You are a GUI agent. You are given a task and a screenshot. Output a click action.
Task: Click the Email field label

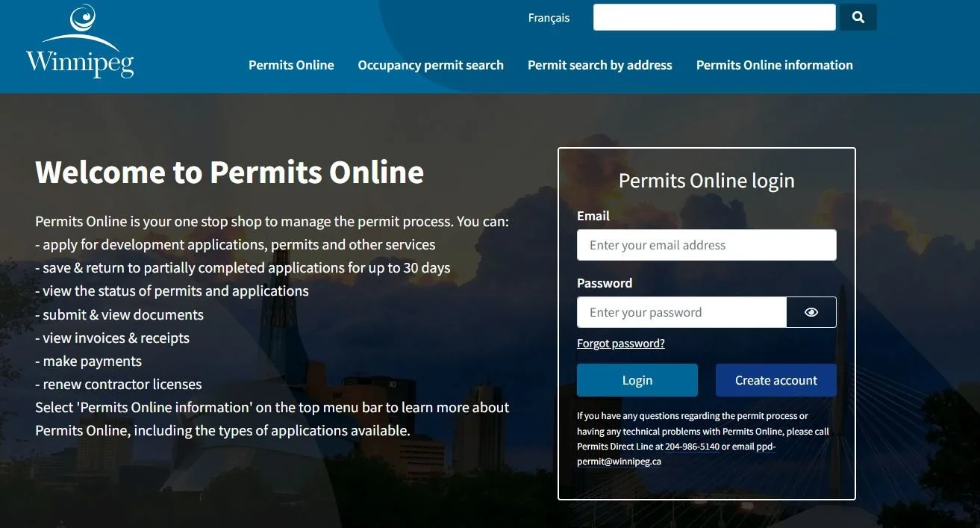(x=593, y=216)
